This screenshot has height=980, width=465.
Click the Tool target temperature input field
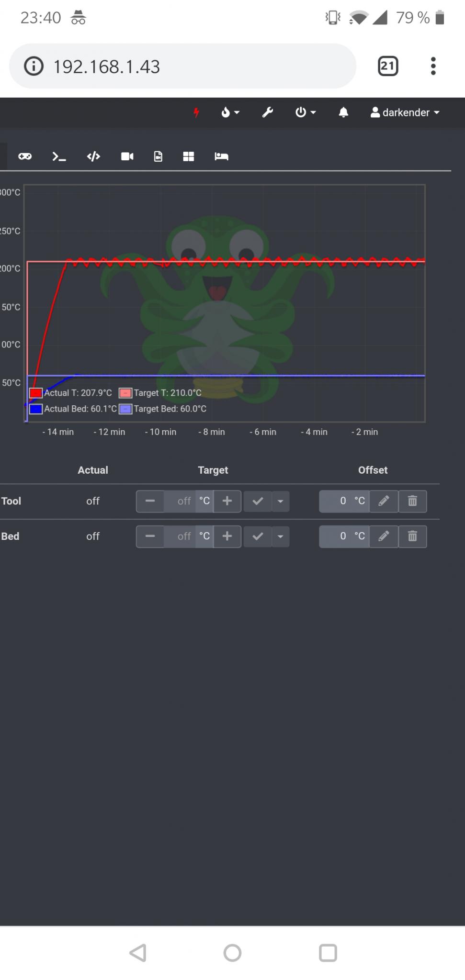tap(180, 501)
